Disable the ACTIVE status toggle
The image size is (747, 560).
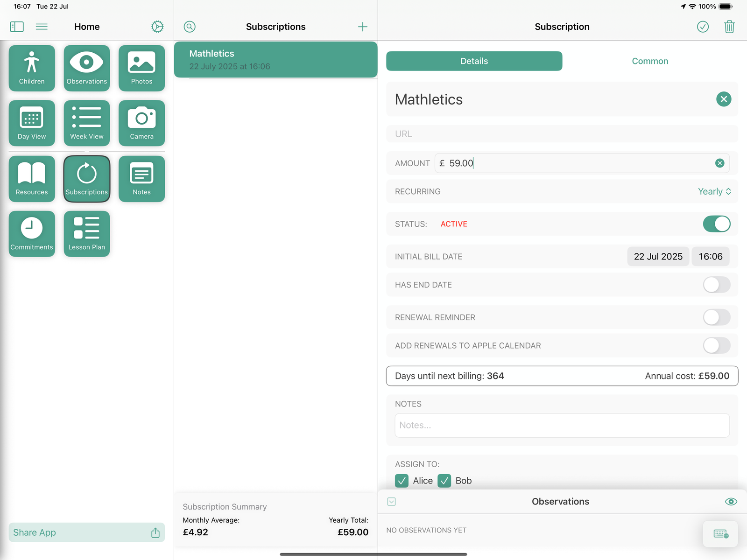[x=716, y=224]
